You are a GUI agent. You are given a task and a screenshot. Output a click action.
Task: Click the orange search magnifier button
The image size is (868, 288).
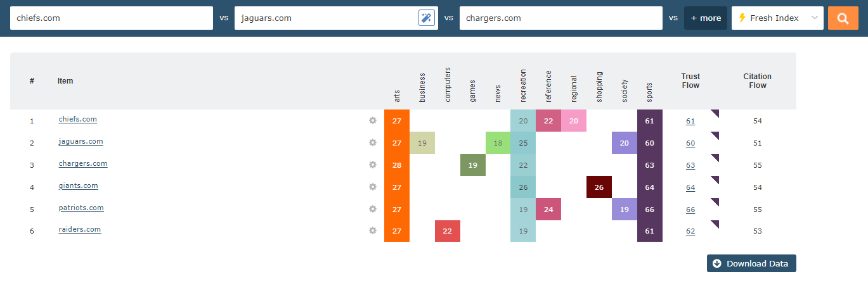(843, 18)
